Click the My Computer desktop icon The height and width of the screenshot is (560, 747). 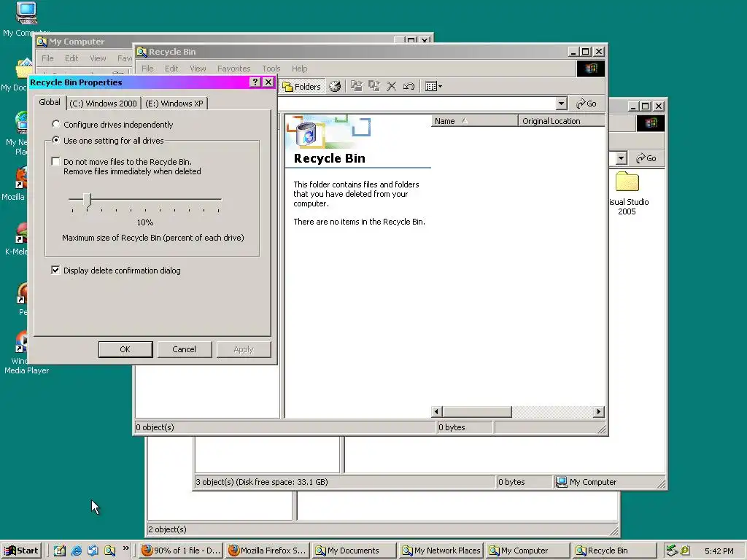pyautogui.click(x=26, y=13)
